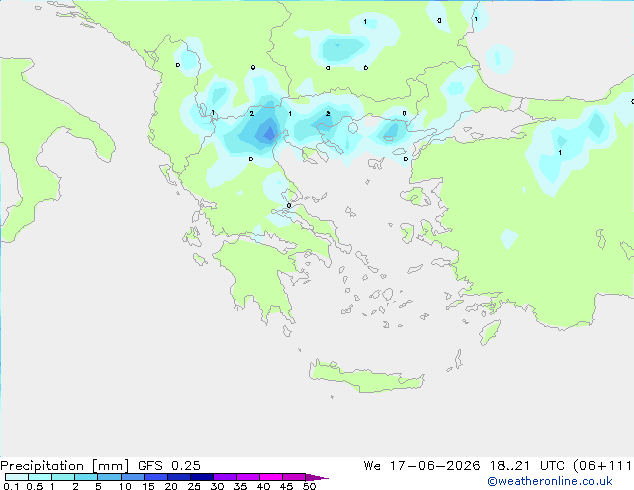Click the 'Precipitation [mm]' title text
Viewport: 634px width, 490px height.
[65, 466]
